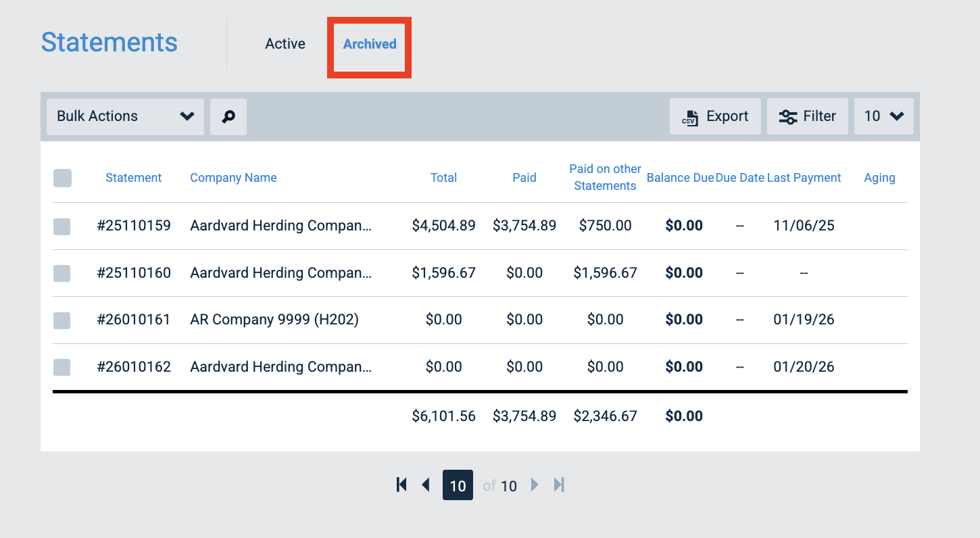This screenshot has width=980, height=538.
Task: Open statement #26010161
Action: tap(134, 320)
